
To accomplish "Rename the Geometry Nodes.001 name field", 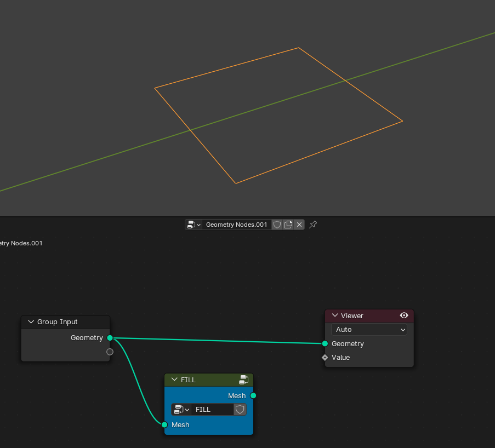I will (236, 225).
